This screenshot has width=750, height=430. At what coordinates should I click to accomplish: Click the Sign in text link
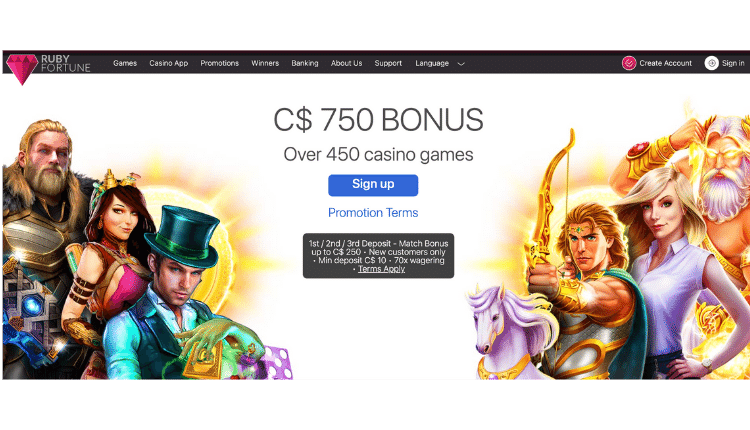pos(733,63)
